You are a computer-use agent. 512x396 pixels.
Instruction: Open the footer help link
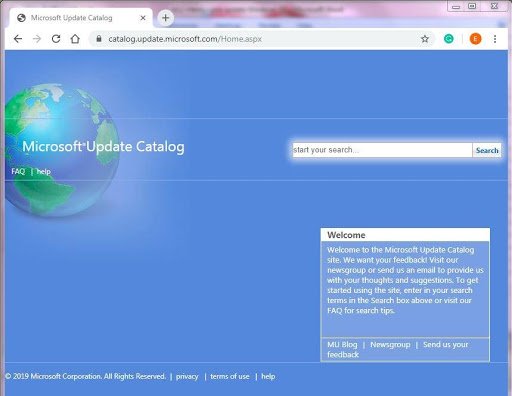pyautogui.click(x=268, y=376)
